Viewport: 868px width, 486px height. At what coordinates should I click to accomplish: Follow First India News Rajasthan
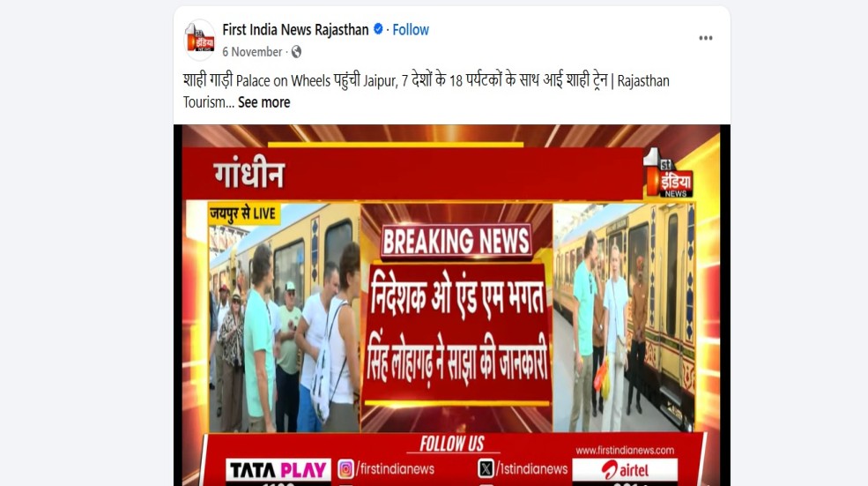point(410,30)
